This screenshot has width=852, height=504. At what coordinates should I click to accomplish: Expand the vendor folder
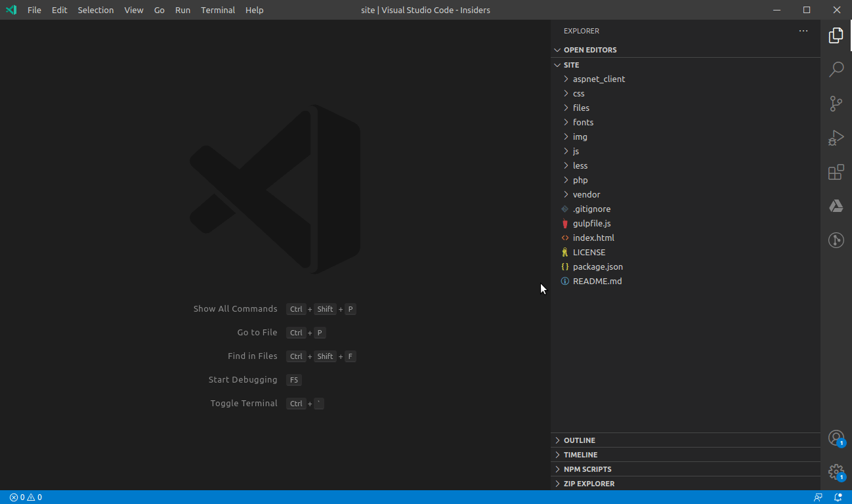click(586, 194)
